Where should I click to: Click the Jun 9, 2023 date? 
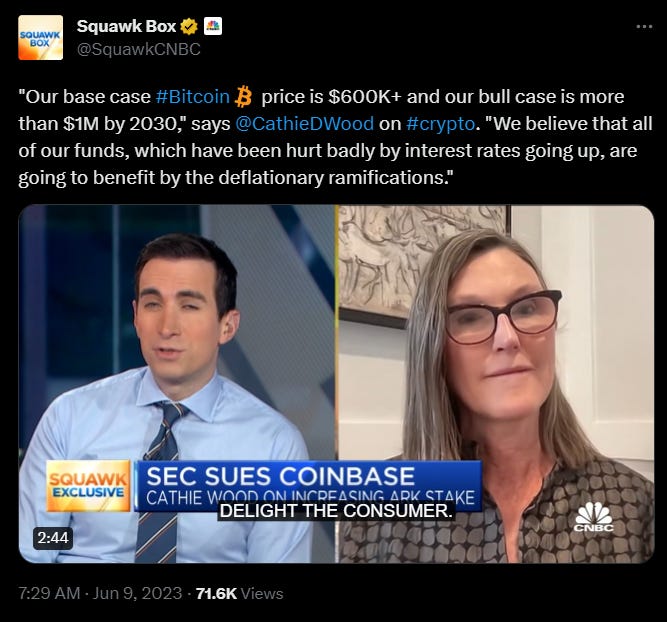pyautogui.click(x=137, y=593)
